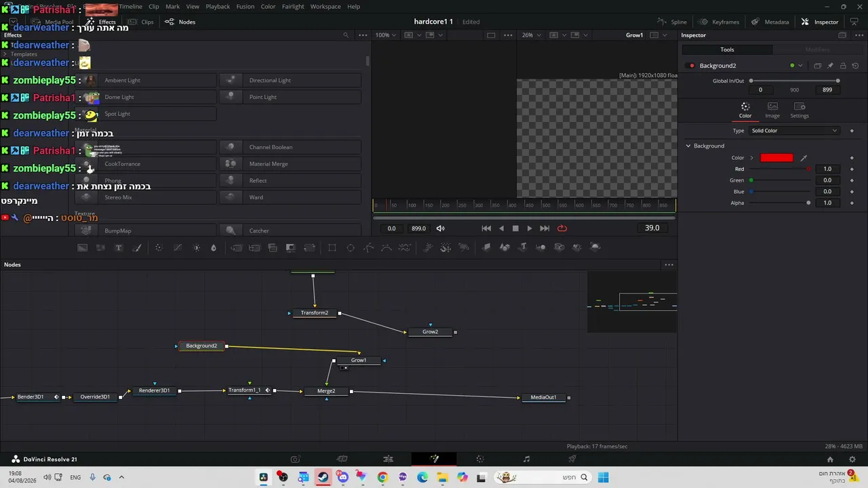Open the Deliver page (rocket icon)

click(x=572, y=459)
